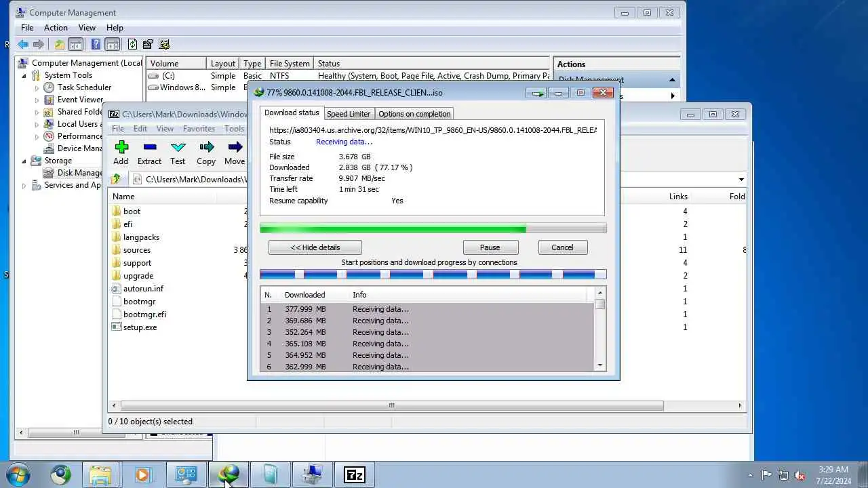
Task: Click the Add button in 7-Zip toolbar
Action: [x=121, y=153]
